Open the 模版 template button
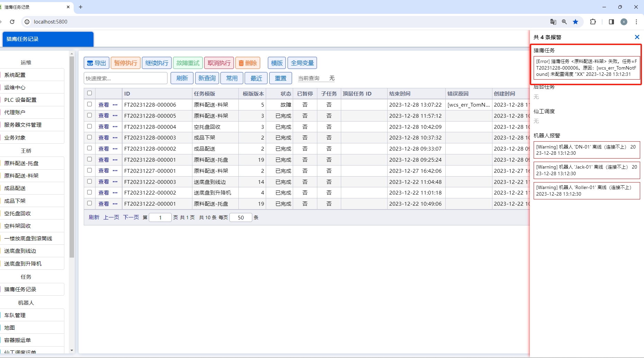This screenshot has width=644, height=358. click(x=277, y=63)
